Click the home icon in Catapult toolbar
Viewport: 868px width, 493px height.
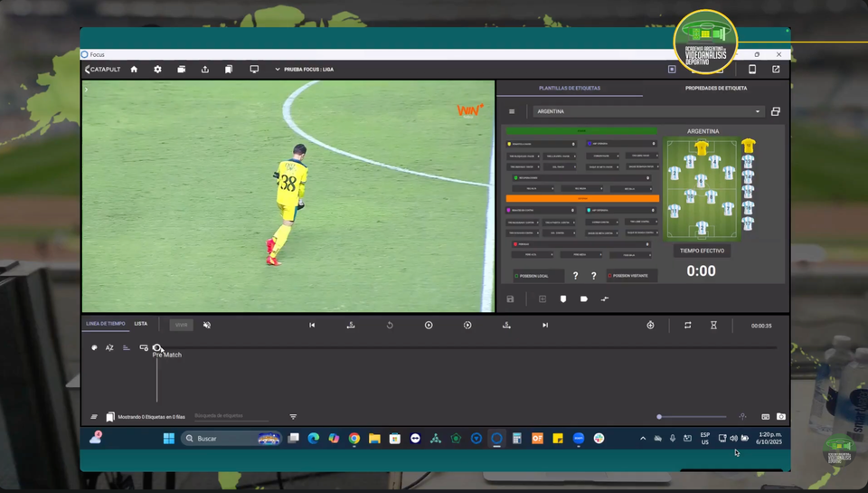(x=134, y=70)
